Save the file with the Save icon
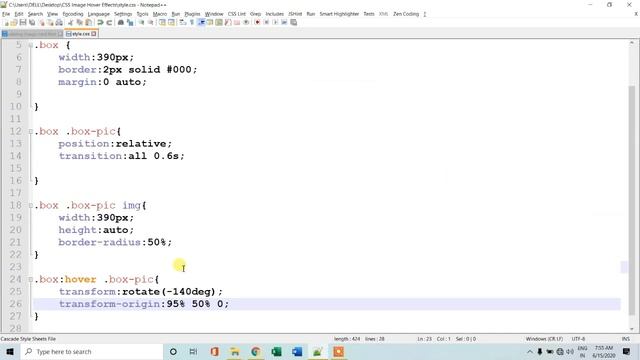This screenshot has height=360, width=640. point(23,22)
